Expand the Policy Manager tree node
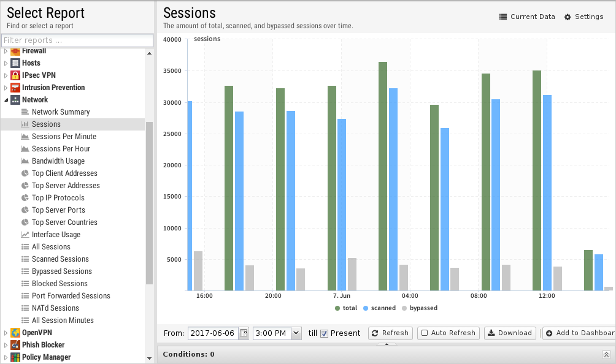Screen dimensions: 616x364 (6, 357)
